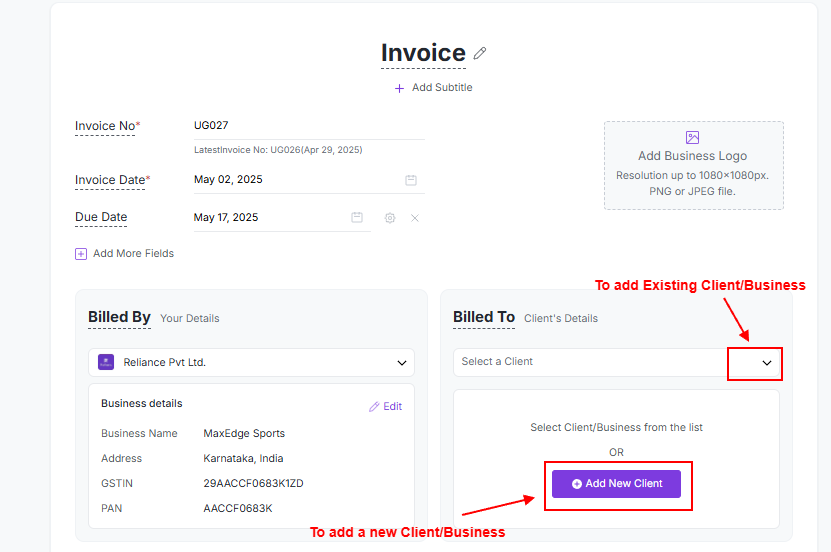Click the Invoice Date field May 02, 2025
The width and height of the screenshot is (831, 552).
(x=309, y=180)
